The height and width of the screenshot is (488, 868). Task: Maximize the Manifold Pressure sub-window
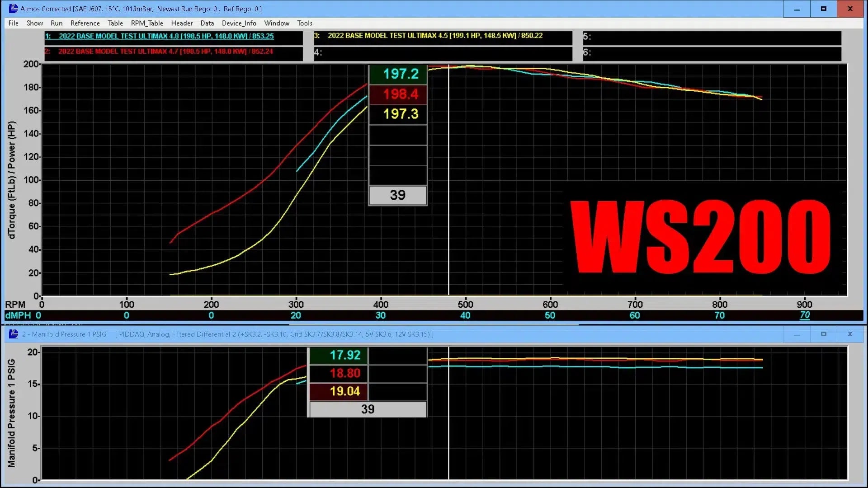point(823,334)
